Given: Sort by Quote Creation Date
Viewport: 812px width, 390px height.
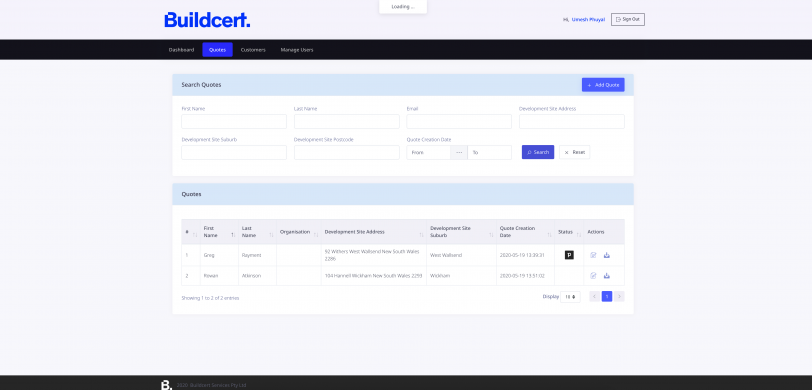Looking at the screenshot, I should 549,235.
